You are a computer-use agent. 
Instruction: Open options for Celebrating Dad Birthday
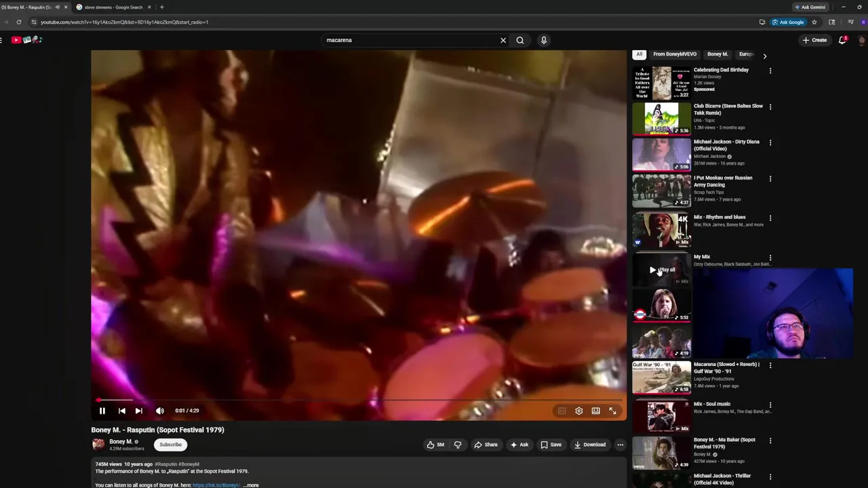pos(770,70)
